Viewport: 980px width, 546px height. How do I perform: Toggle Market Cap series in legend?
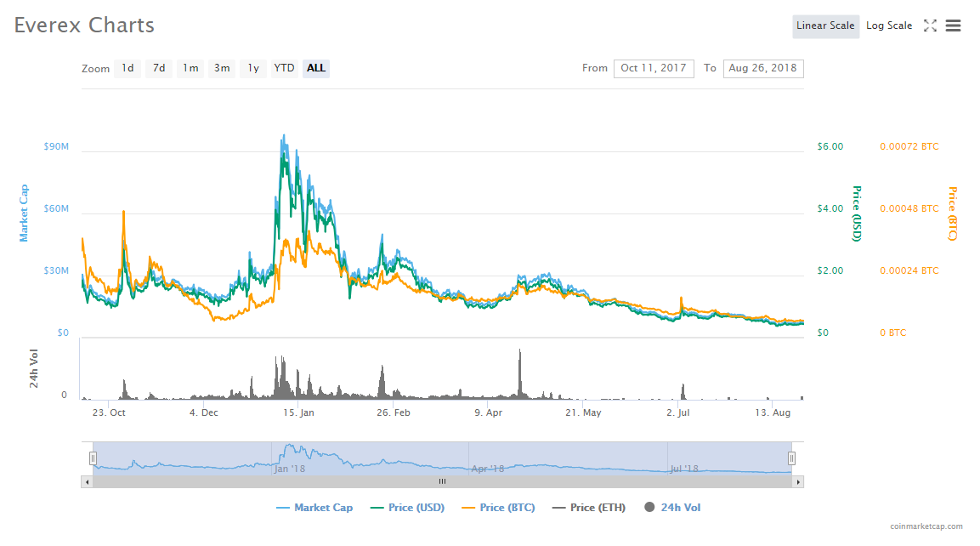[314, 508]
